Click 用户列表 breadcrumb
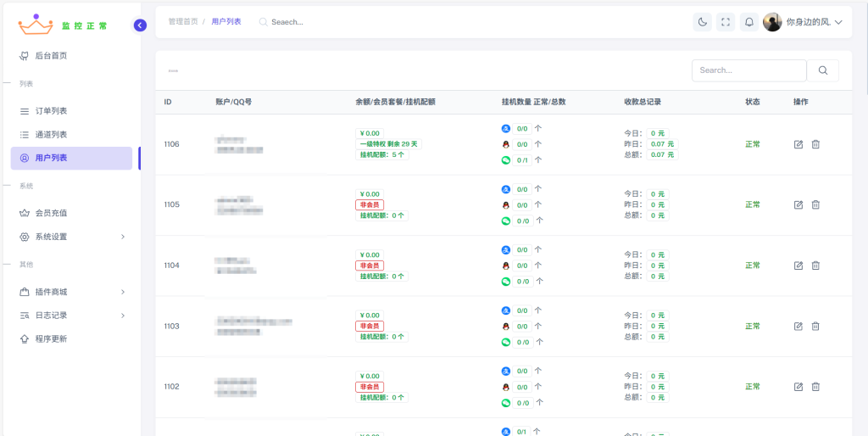This screenshot has height=436, width=868. tap(226, 21)
